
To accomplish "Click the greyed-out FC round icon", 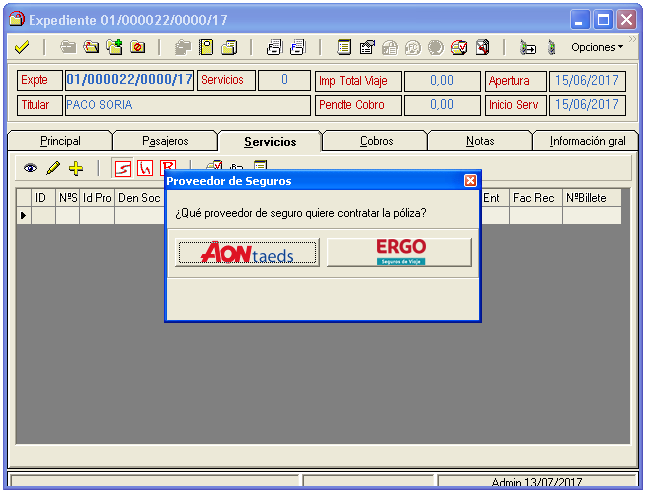I will point(413,48).
